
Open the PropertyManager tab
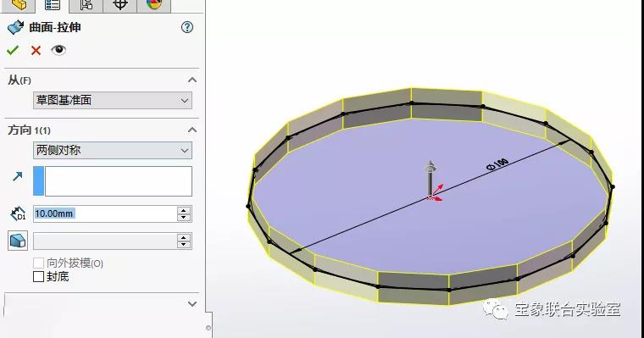pos(53,4)
